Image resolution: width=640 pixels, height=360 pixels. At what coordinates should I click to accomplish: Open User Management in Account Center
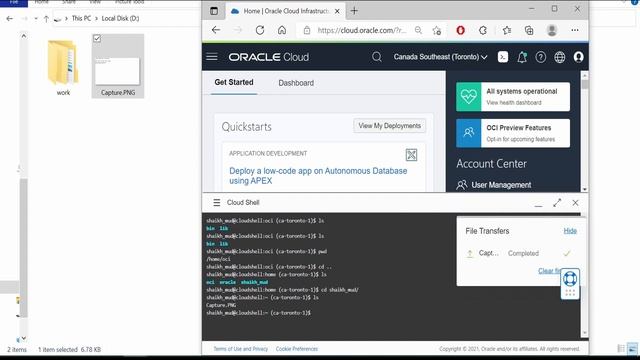point(494,185)
